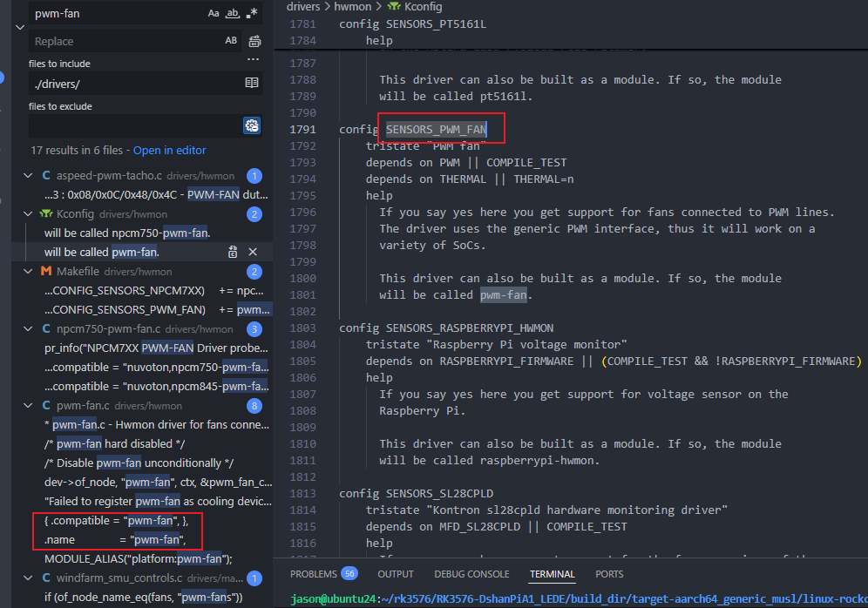Toggle Match Whole Word option

click(233, 14)
